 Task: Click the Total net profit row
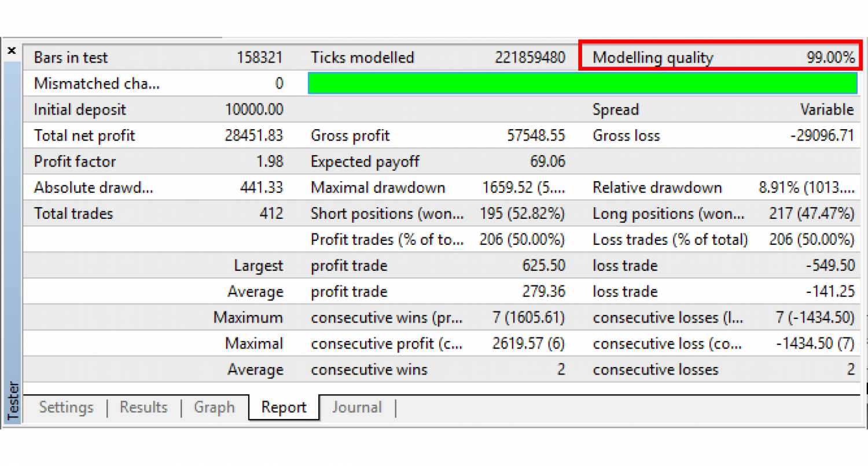click(84, 135)
